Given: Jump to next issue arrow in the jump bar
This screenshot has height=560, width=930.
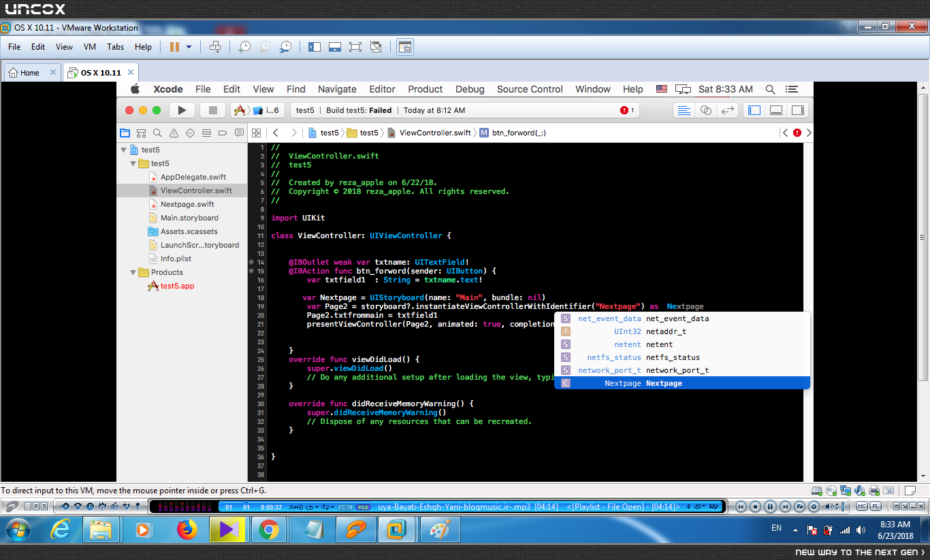Looking at the screenshot, I should tap(809, 133).
